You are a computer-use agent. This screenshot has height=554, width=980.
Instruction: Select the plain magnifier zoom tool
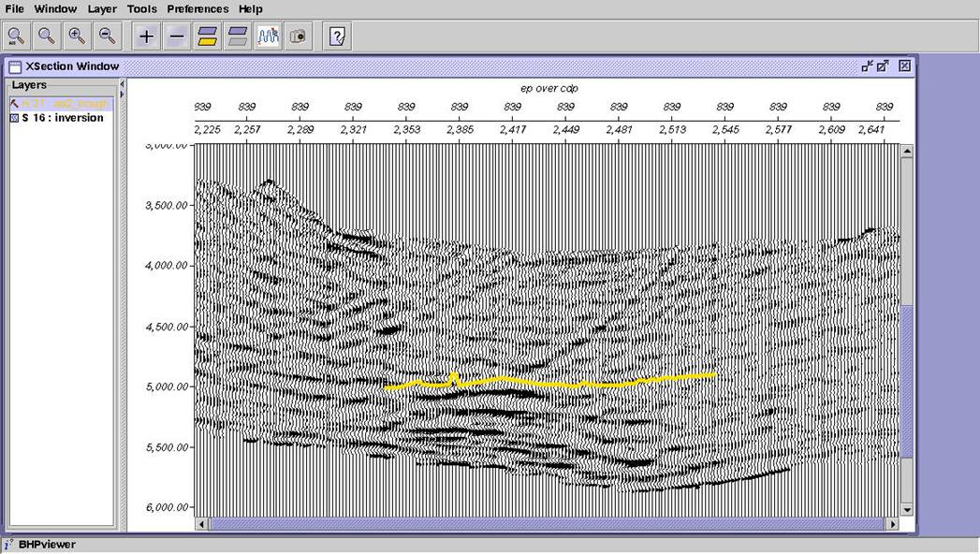[x=47, y=36]
